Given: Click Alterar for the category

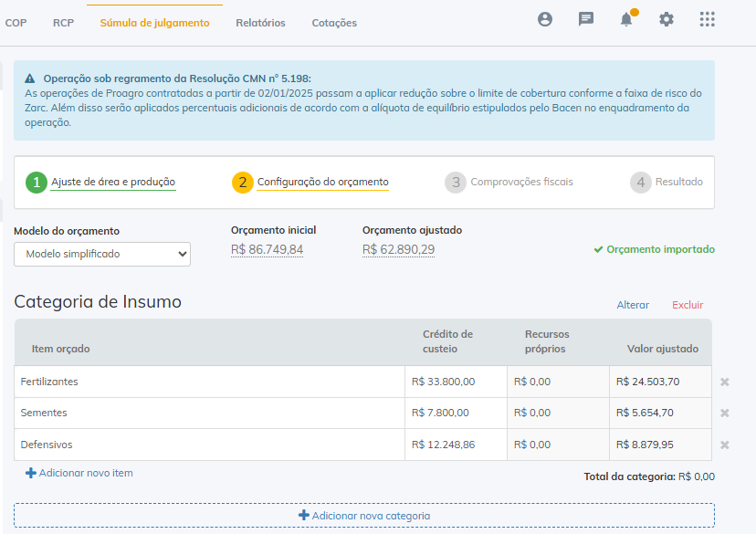Looking at the screenshot, I should coord(633,305).
